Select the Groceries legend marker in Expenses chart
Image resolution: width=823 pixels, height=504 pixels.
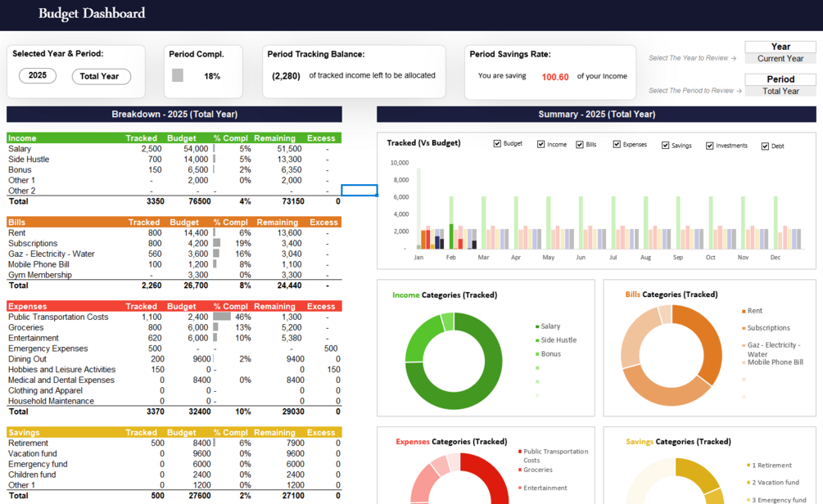coord(520,470)
